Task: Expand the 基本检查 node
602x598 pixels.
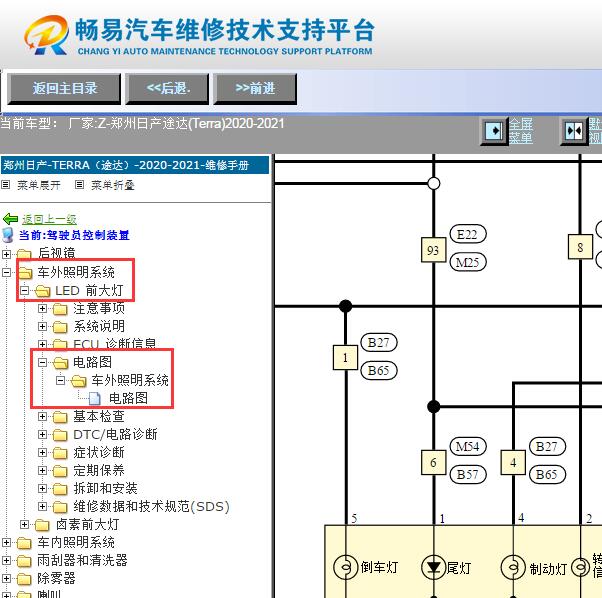Action: tap(43, 416)
